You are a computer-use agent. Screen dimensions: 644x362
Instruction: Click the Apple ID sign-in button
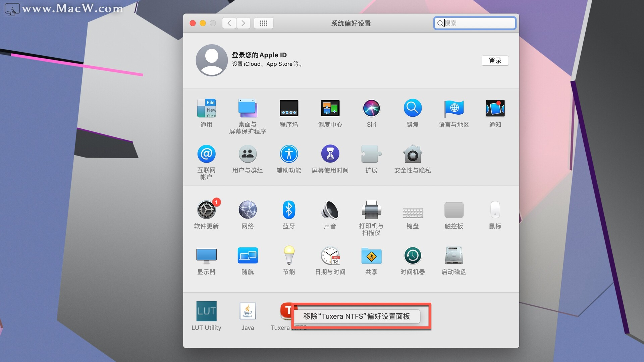coord(495,61)
